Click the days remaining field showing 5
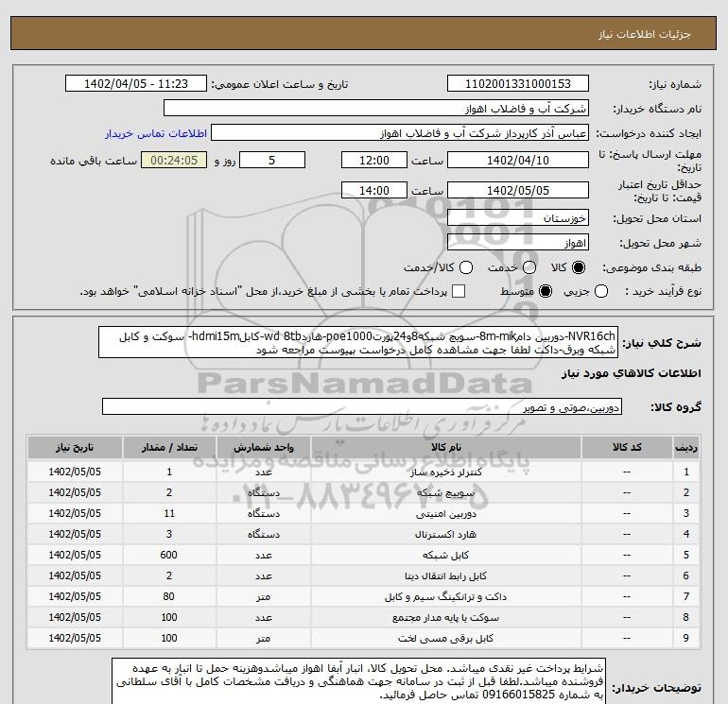 point(272,160)
